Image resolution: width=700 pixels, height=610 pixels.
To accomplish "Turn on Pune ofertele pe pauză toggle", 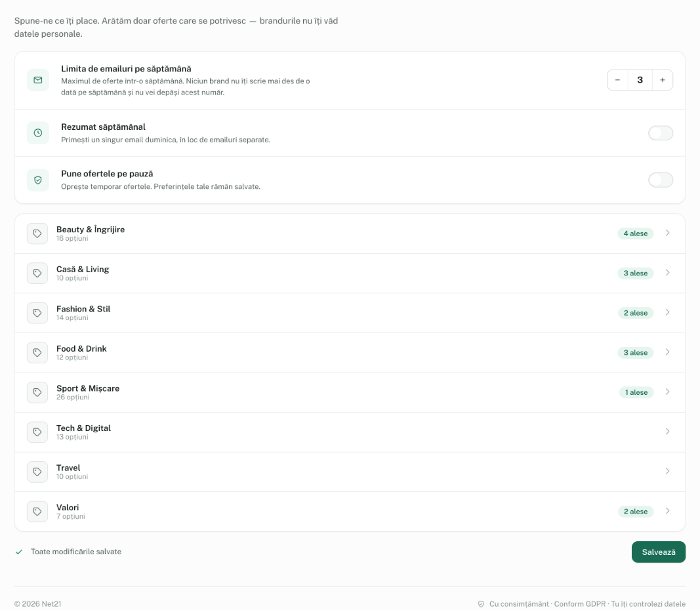I will [660, 180].
